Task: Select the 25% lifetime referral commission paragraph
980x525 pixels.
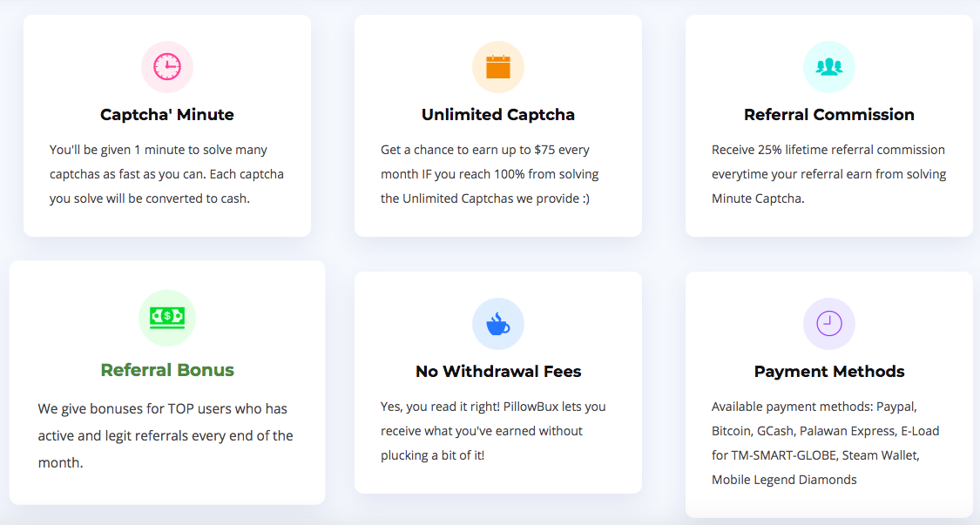Action: point(828,174)
